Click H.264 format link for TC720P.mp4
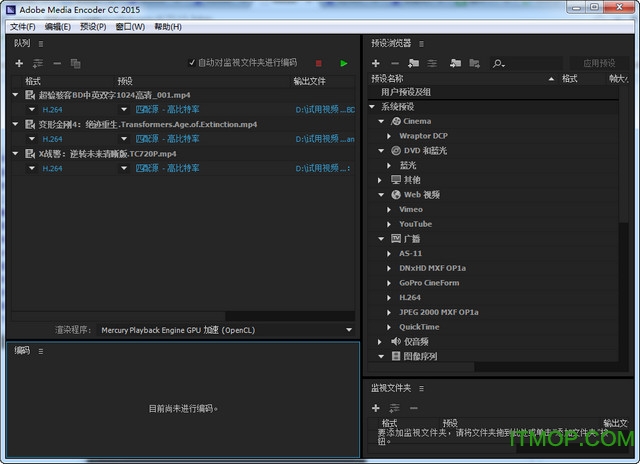The height and width of the screenshot is (464, 640). (52, 169)
